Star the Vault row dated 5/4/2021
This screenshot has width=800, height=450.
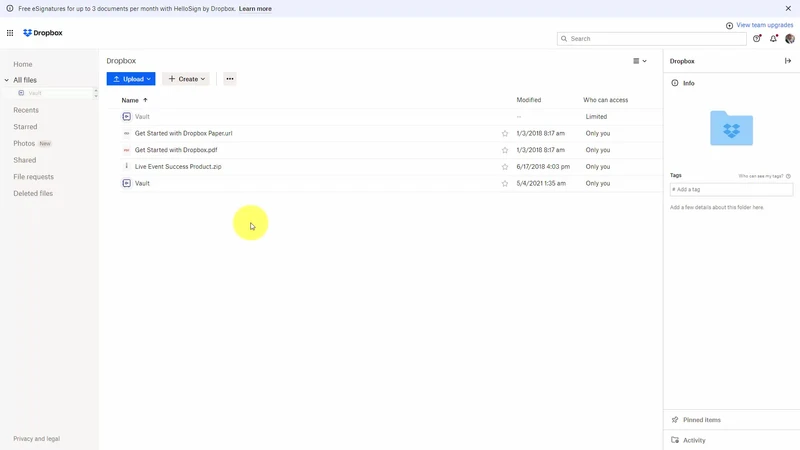tap(505, 183)
